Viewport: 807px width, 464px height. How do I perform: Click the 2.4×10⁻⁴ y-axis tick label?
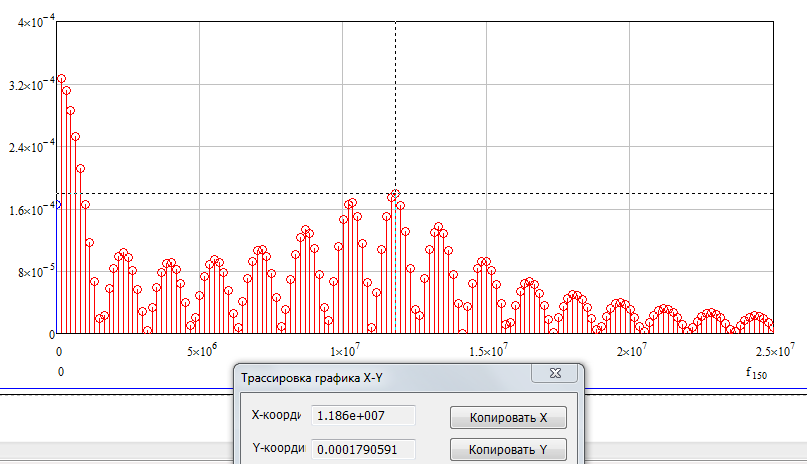pyautogui.click(x=32, y=147)
